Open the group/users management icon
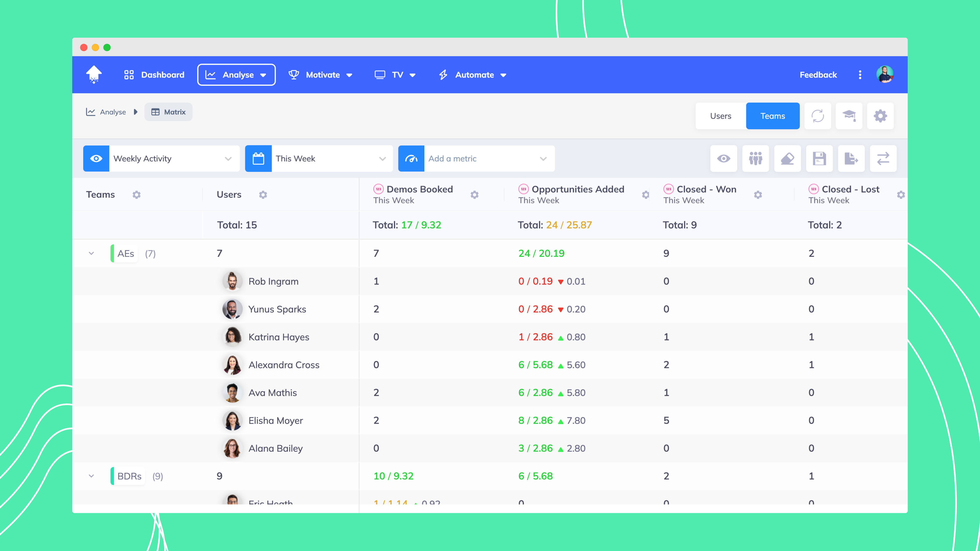Screen dimensions: 980x551 coord(755,159)
